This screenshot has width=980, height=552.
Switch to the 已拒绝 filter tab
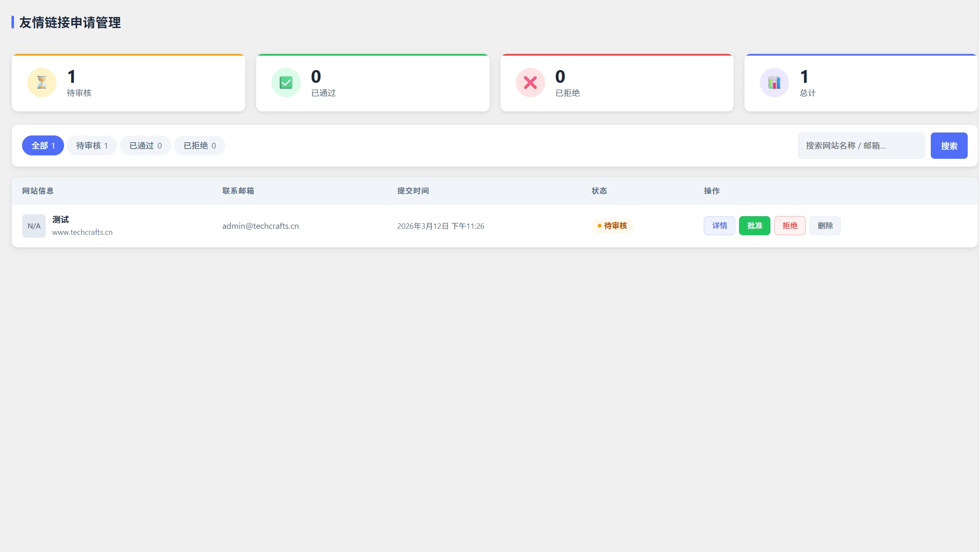pyautogui.click(x=199, y=146)
